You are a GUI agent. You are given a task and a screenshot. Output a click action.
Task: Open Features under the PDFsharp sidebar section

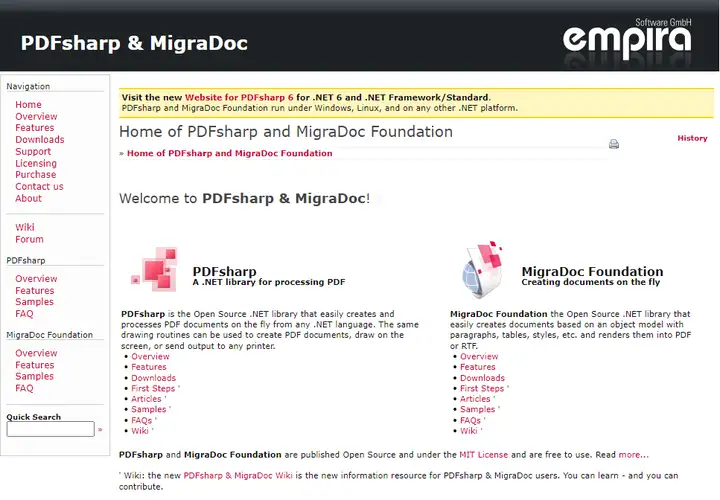(34, 291)
